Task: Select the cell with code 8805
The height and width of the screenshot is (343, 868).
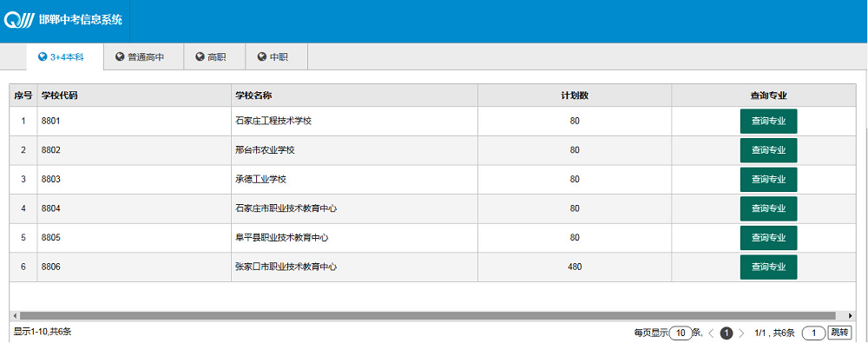Action: [x=134, y=238]
